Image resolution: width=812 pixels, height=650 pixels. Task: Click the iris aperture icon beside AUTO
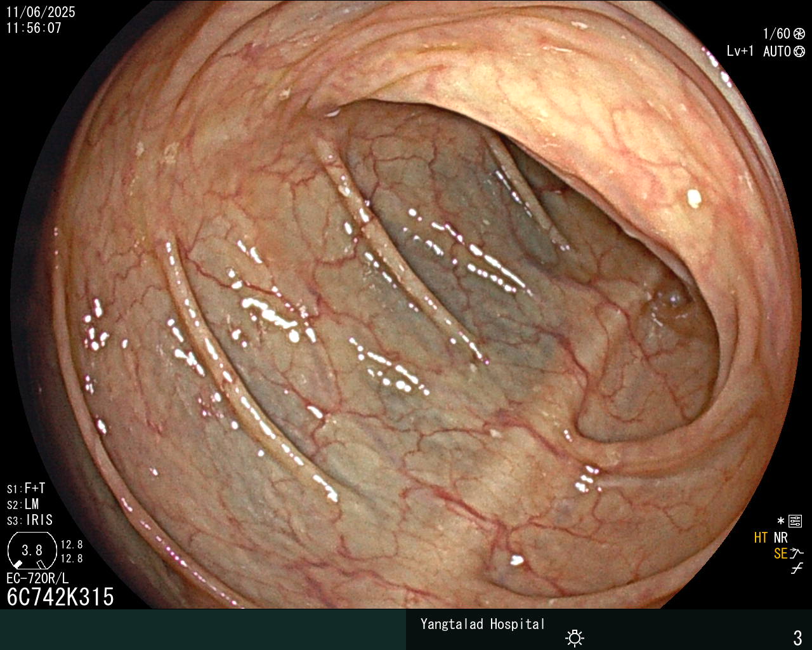pyautogui.click(x=799, y=51)
